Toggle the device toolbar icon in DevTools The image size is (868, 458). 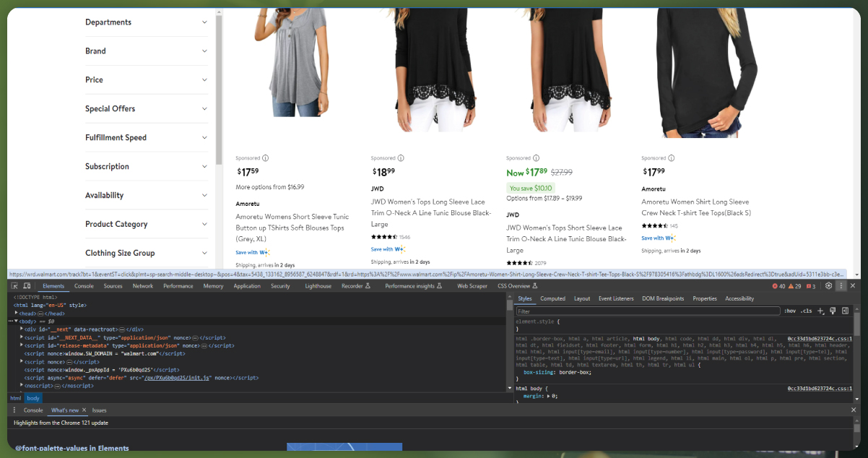(x=26, y=286)
